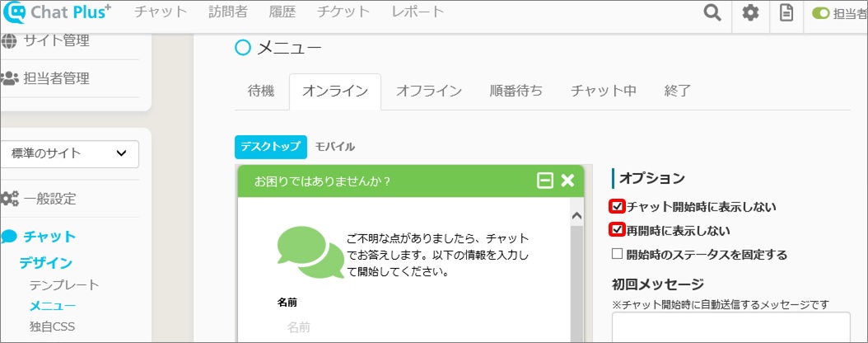Open テンプレート under デザイン
868x343 pixels.
(x=64, y=285)
